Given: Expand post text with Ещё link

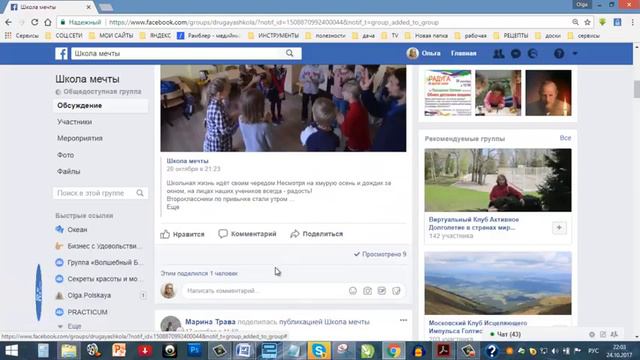Looking at the screenshot, I should (173, 207).
